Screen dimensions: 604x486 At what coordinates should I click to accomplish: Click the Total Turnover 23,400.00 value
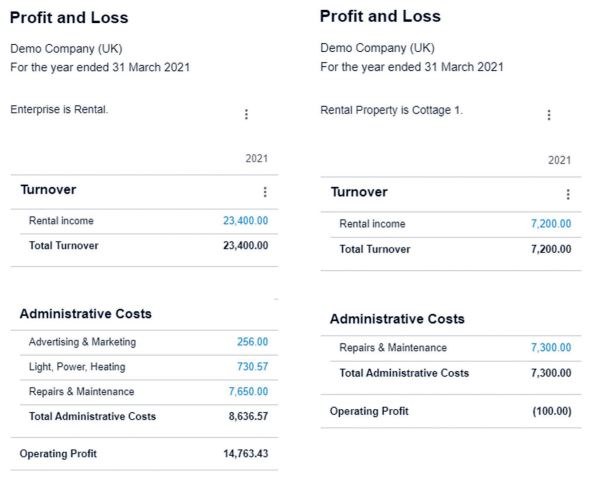click(245, 246)
